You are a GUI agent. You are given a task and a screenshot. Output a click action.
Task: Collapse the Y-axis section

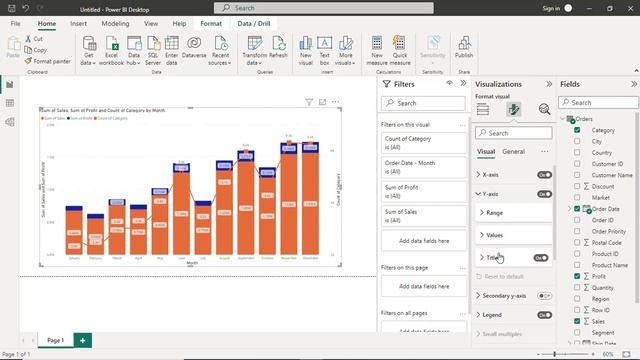tap(478, 194)
